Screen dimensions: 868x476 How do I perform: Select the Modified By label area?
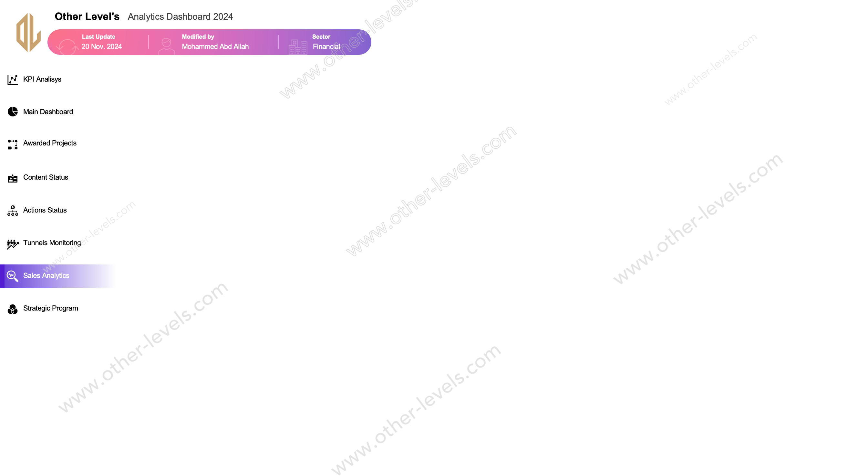[x=198, y=36]
